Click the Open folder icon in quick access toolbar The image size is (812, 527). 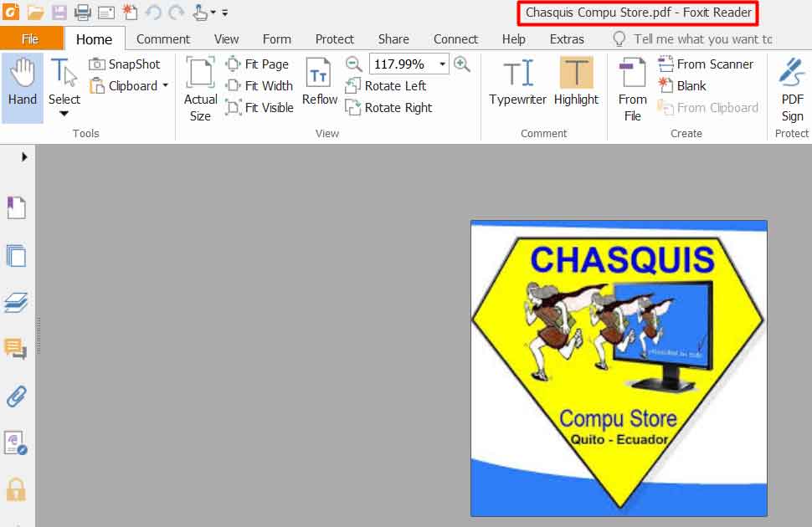36,12
